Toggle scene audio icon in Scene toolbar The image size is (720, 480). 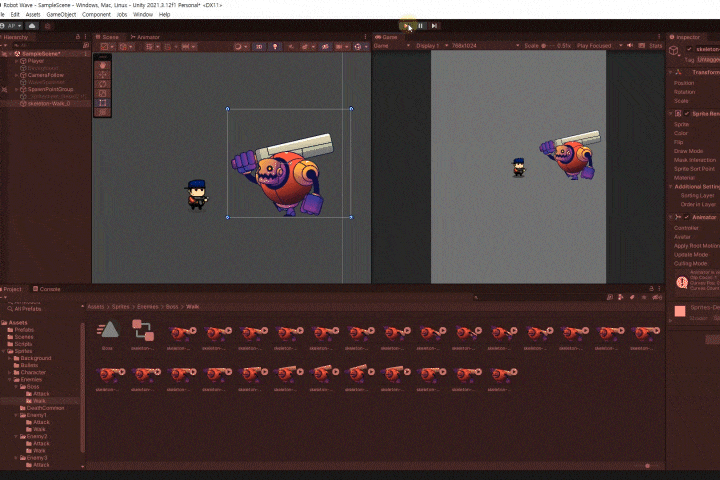pyautogui.click(x=290, y=46)
